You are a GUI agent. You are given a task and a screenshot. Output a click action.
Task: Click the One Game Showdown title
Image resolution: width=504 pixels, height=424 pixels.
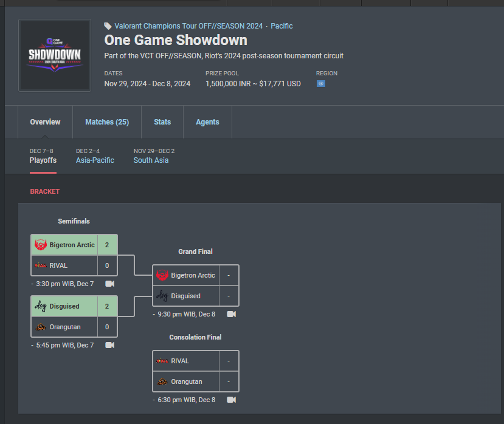point(176,40)
